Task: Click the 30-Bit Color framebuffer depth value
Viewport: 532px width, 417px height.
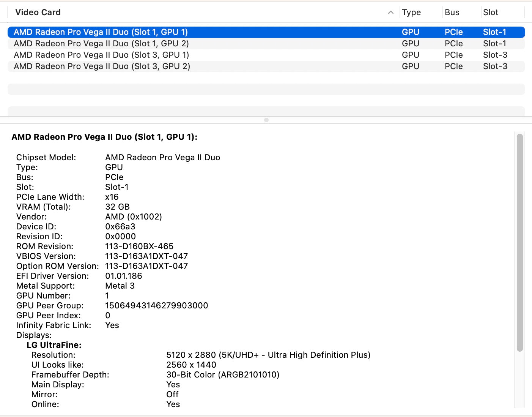Action: 222,375
